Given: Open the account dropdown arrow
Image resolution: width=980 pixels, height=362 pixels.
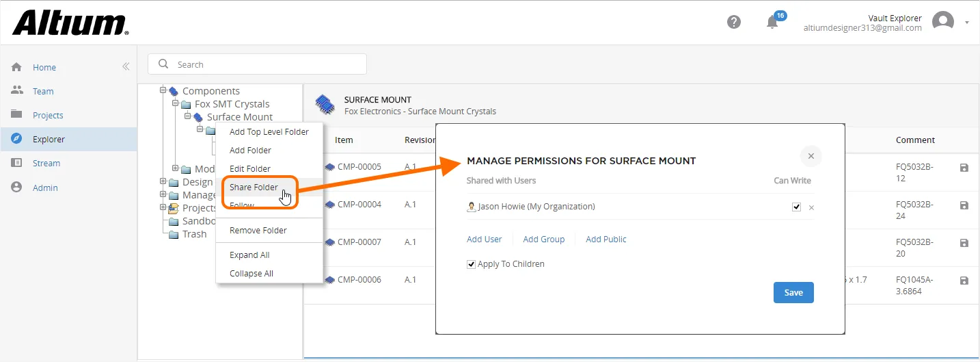Looking at the screenshot, I should (967, 23).
